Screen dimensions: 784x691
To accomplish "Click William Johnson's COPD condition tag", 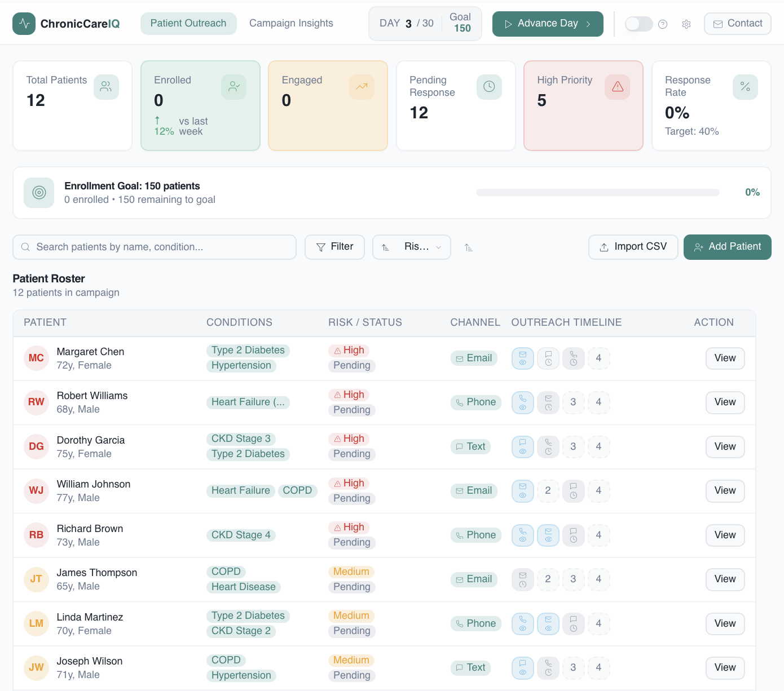I will coord(297,491).
